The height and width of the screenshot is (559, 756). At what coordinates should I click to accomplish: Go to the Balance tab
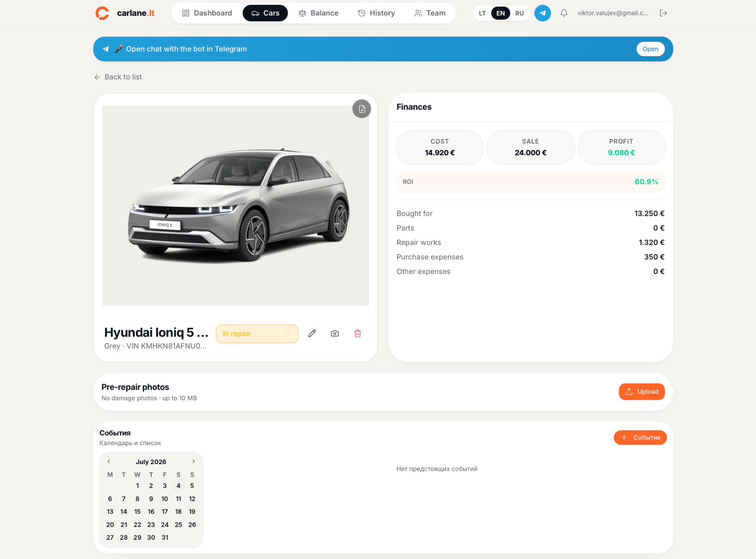[x=318, y=13]
